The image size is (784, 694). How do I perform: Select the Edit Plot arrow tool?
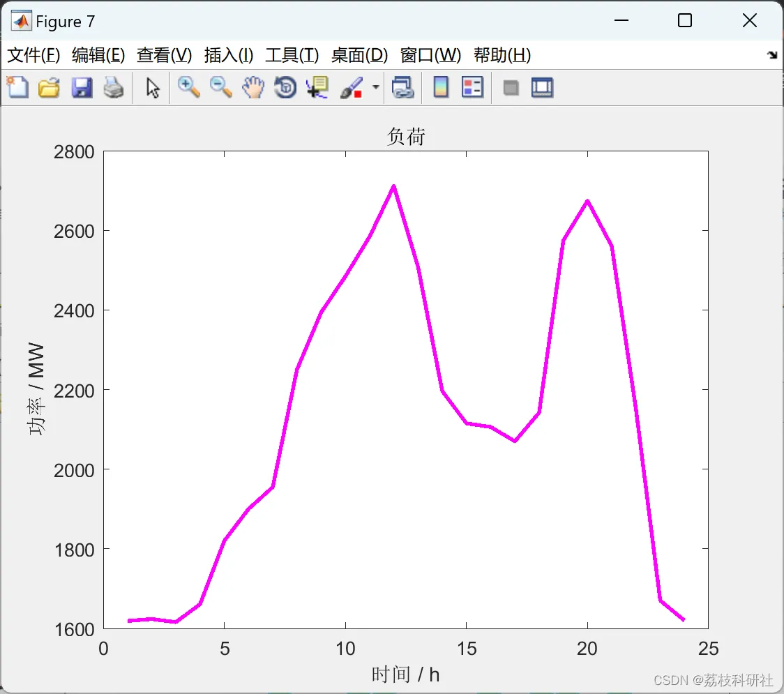[x=153, y=88]
